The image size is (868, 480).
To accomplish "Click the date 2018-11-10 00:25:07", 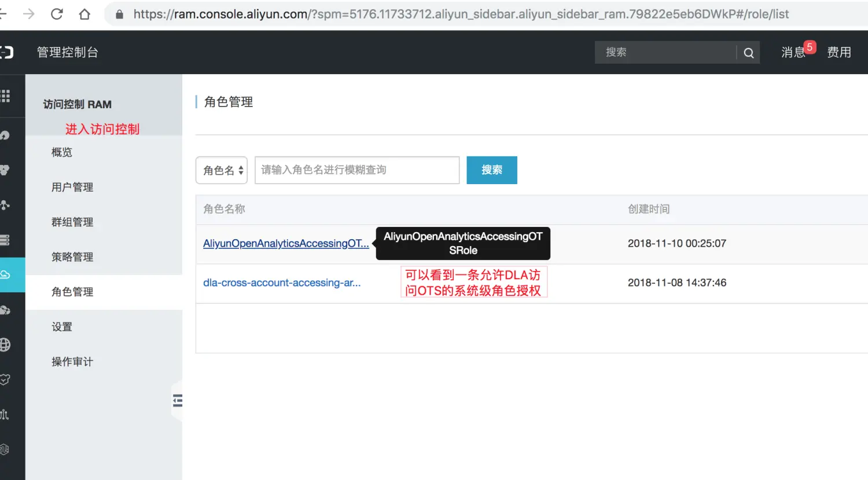I will tap(677, 244).
